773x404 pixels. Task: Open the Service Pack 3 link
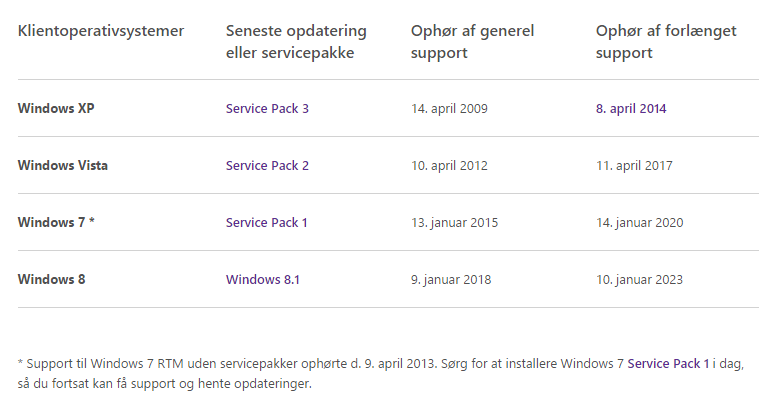coord(267,108)
